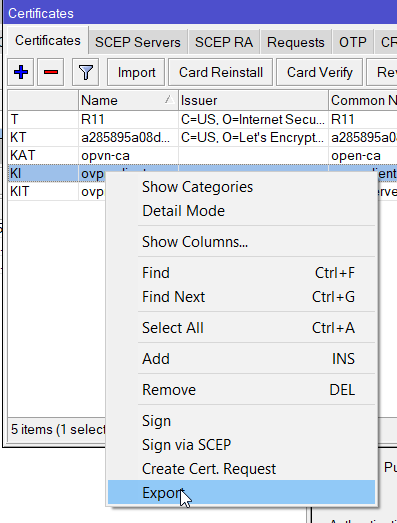Select the R11 certificate row
This screenshot has width=397, height=523.
coord(202,119)
